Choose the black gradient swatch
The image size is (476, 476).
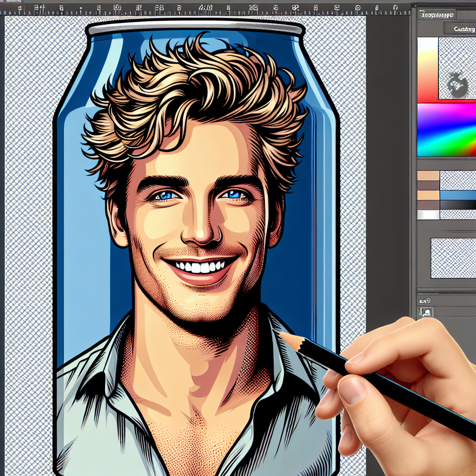pos(458,205)
